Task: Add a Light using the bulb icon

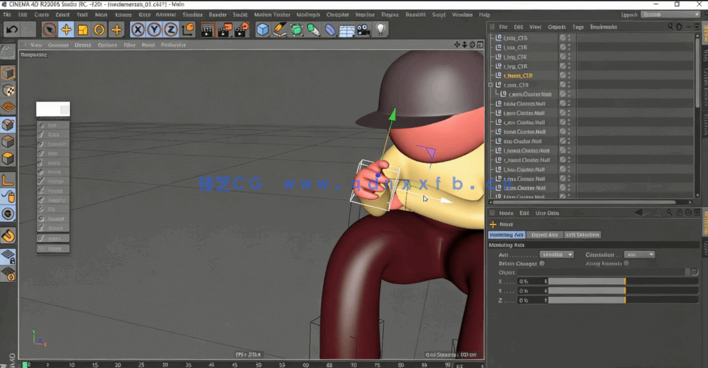Action: click(x=381, y=30)
